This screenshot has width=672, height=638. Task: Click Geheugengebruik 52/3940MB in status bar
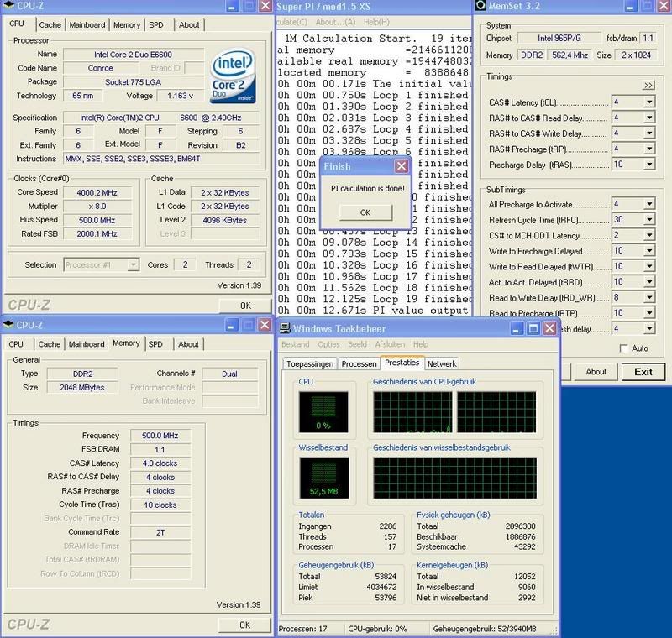[x=485, y=629]
